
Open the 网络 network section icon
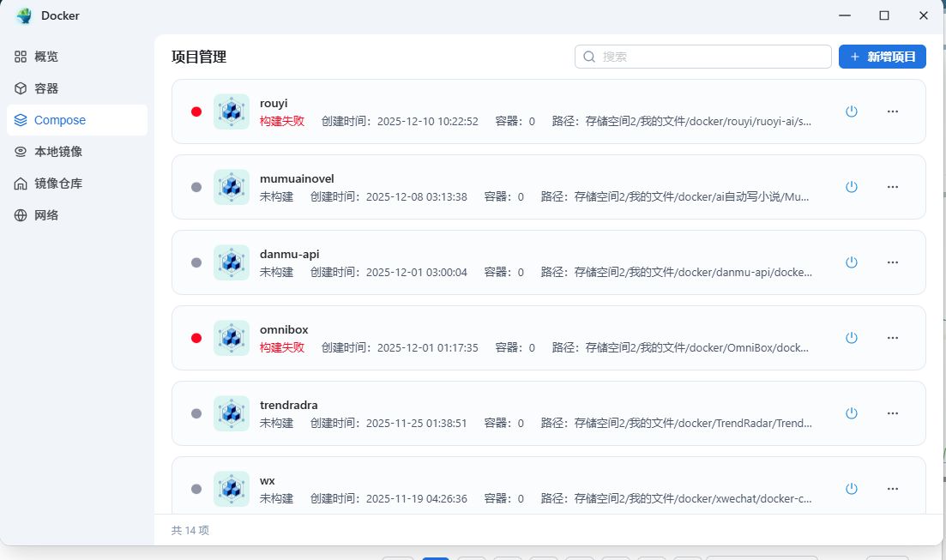click(x=21, y=214)
